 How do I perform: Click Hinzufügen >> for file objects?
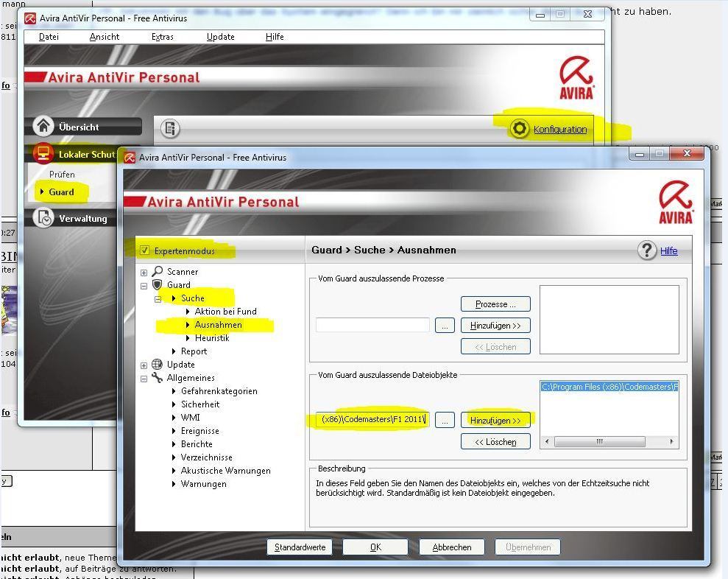(x=495, y=420)
